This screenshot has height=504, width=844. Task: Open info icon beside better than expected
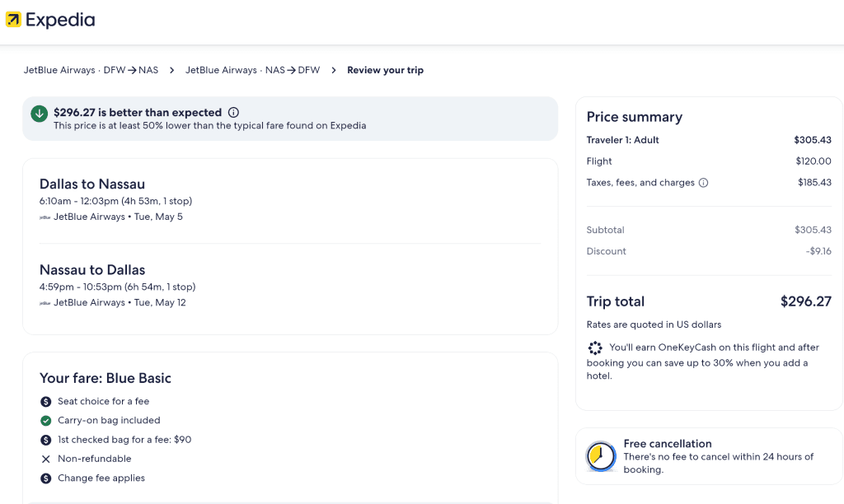point(233,113)
